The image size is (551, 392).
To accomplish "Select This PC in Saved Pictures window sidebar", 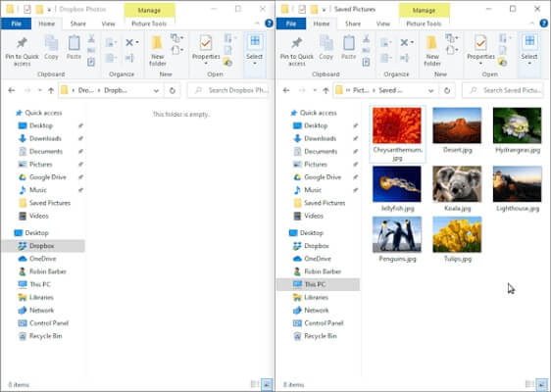I will [x=318, y=284].
